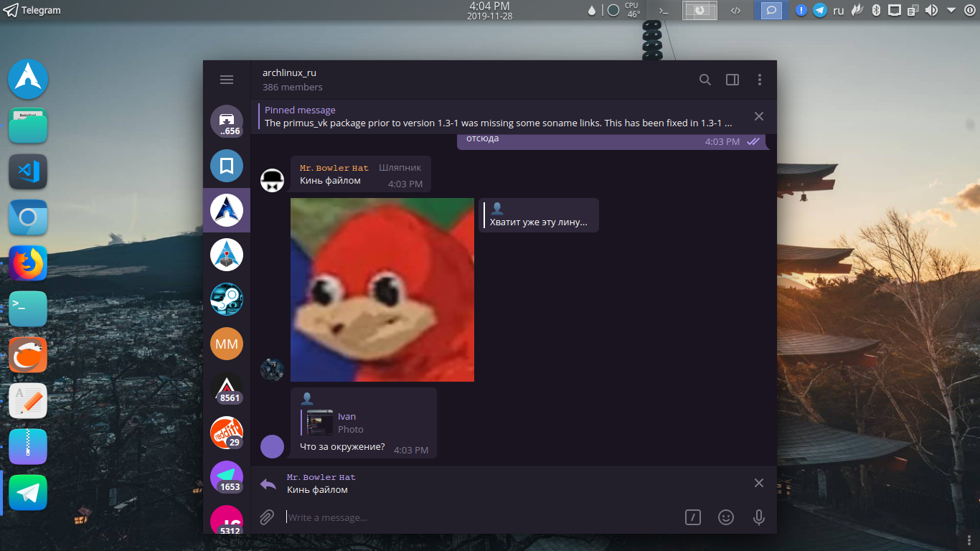Open the volume control in the tray
This screenshot has width=980, height=551.
(931, 10)
